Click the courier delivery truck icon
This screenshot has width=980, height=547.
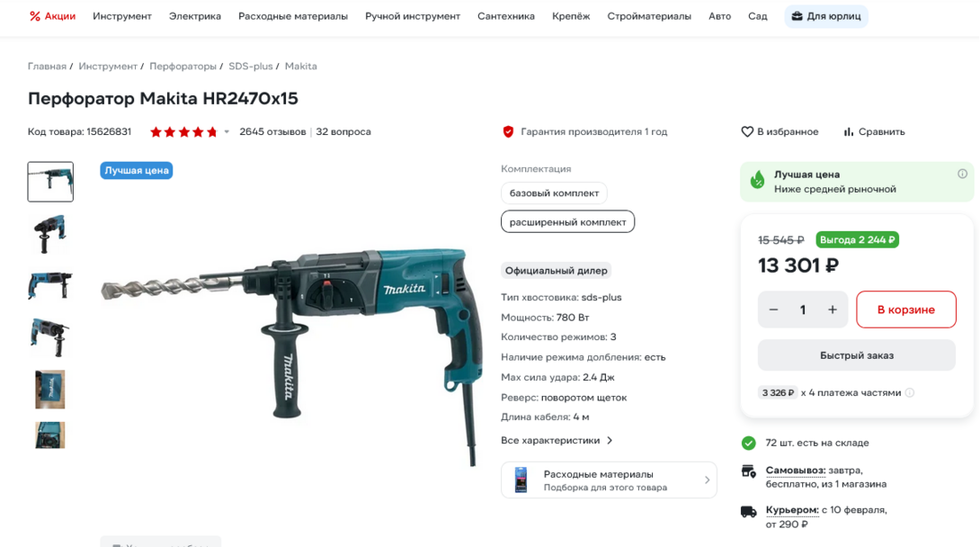click(749, 511)
